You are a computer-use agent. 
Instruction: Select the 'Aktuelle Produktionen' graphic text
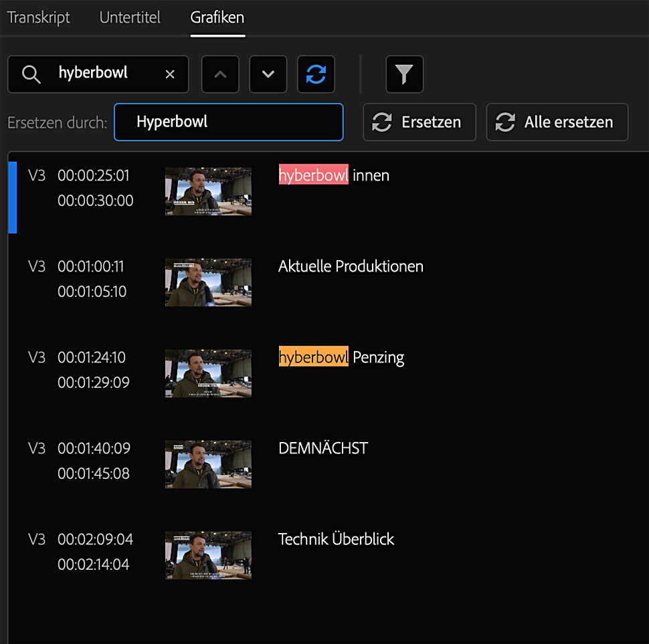click(x=351, y=266)
